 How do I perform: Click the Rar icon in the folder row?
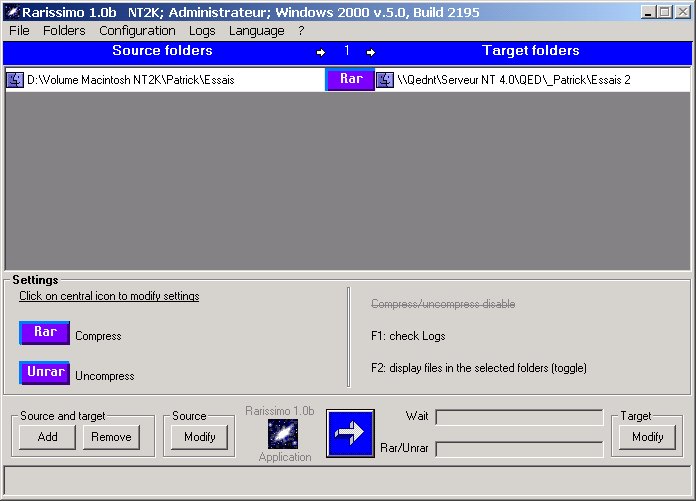pos(350,80)
